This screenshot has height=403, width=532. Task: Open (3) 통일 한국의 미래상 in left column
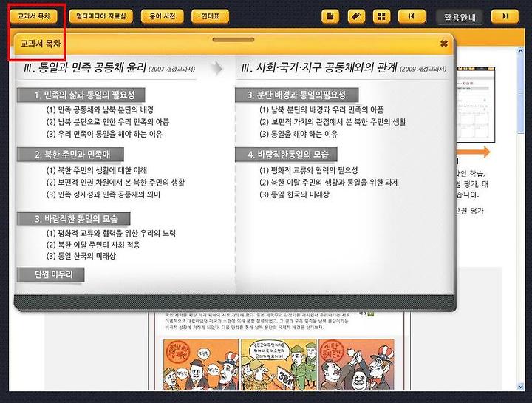[81, 256]
